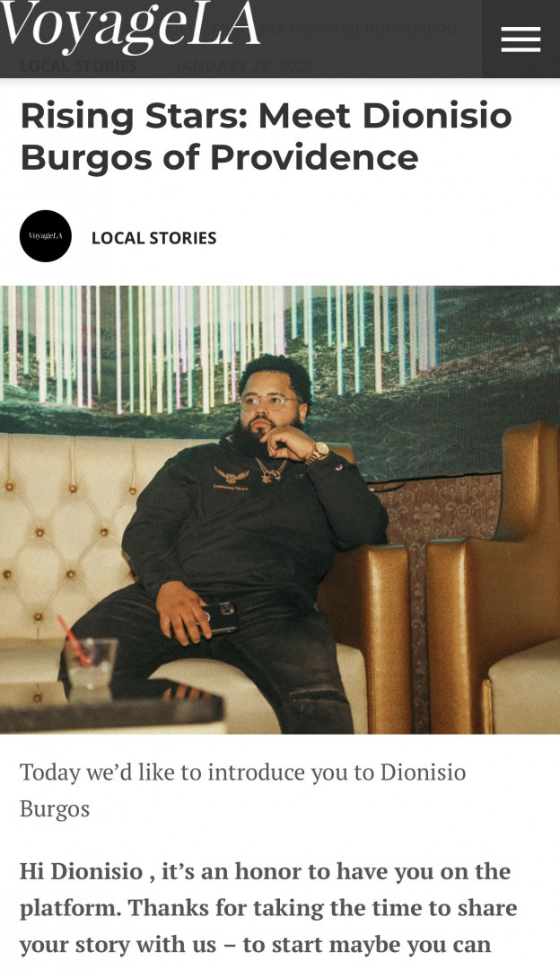Click the round glasses on man's face
560x970 pixels.
tap(268, 402)
